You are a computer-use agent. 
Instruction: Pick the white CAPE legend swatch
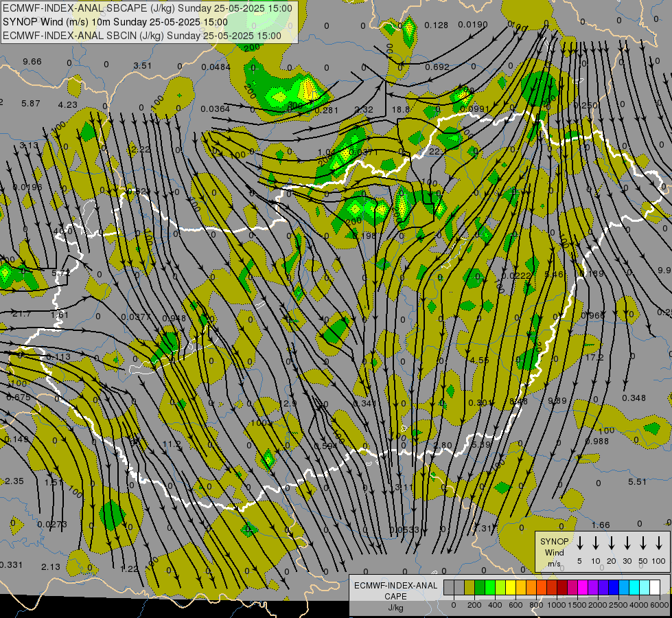point(656,587)
